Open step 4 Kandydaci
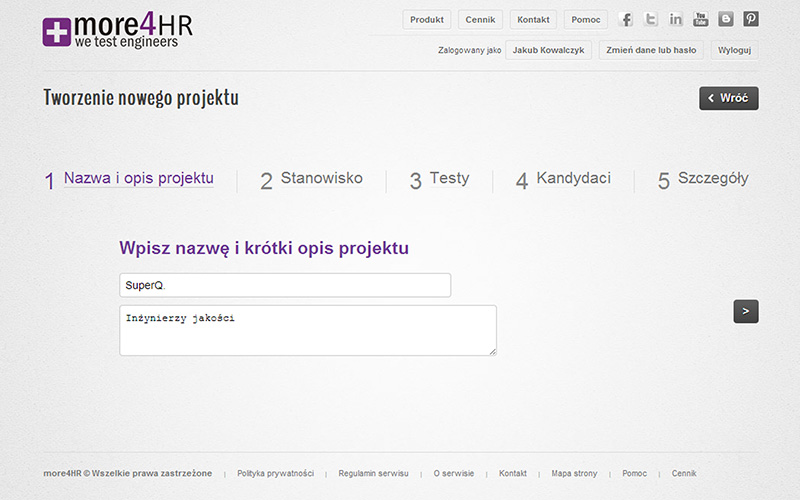This screenshot has width=800, height=500. 563,180
